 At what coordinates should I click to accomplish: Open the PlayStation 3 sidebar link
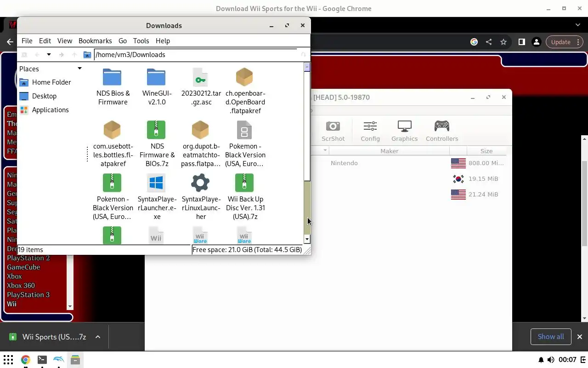28,295
